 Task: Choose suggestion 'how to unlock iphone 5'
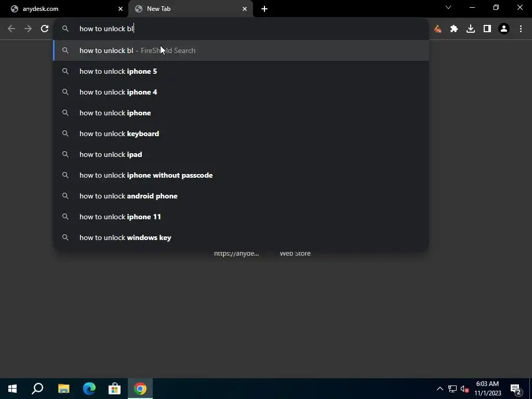tap(241, 71)
